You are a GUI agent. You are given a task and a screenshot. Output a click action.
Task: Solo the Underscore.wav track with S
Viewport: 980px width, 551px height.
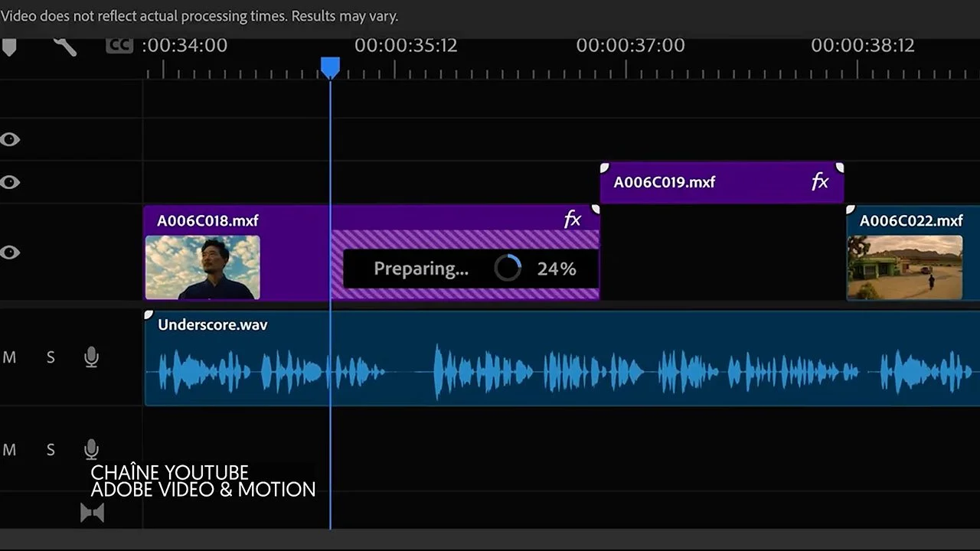point(51,357)
